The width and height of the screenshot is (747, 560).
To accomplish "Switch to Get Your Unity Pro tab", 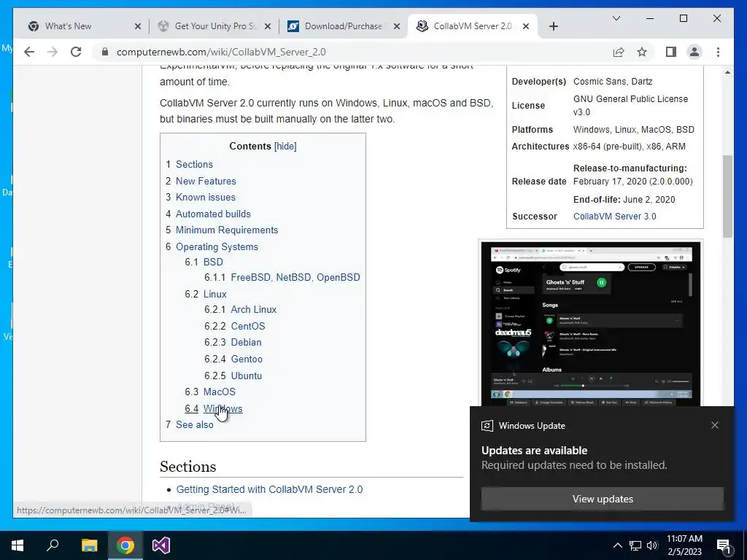I will pos(214,26).
